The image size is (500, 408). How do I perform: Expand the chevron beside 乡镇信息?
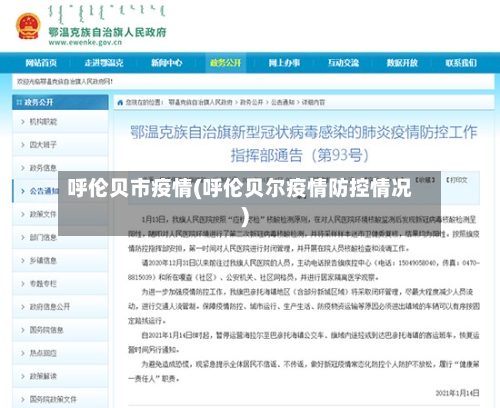pyautogui.click(x=23, y=260)
